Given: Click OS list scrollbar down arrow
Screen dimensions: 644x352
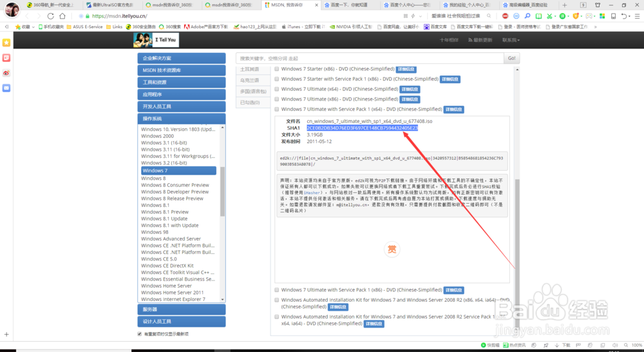Looking at the screenshot, I should coord(223,300).
